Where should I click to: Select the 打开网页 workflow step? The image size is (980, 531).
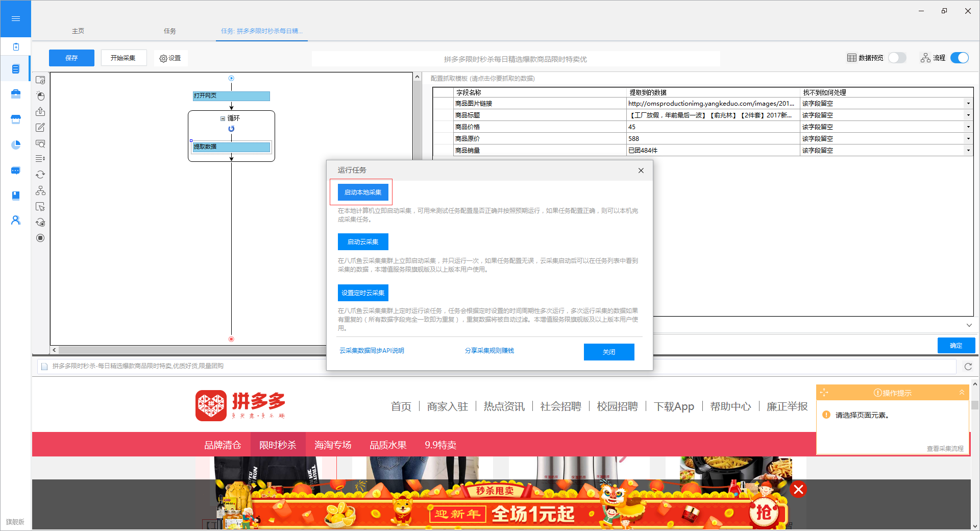coord(231,96)
